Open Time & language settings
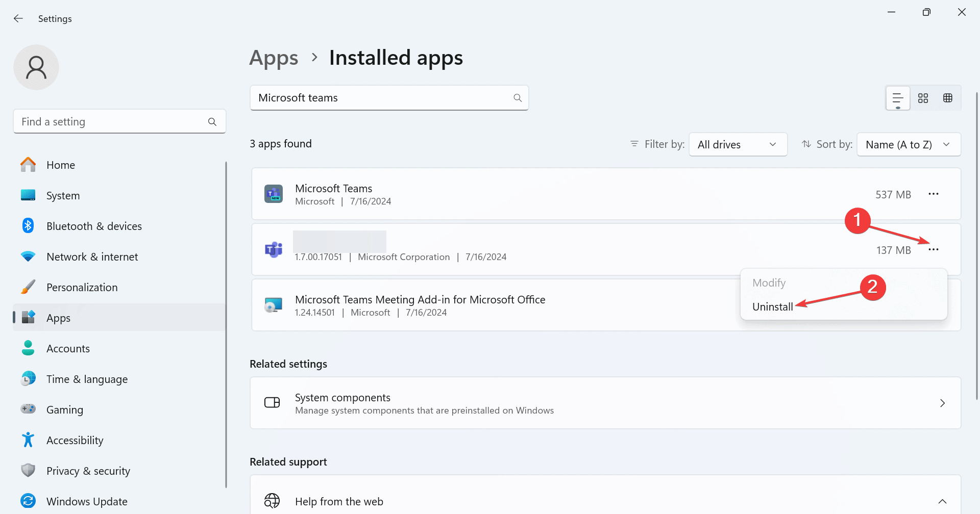Viewport: 980px width, 514px height. [120, 379]
